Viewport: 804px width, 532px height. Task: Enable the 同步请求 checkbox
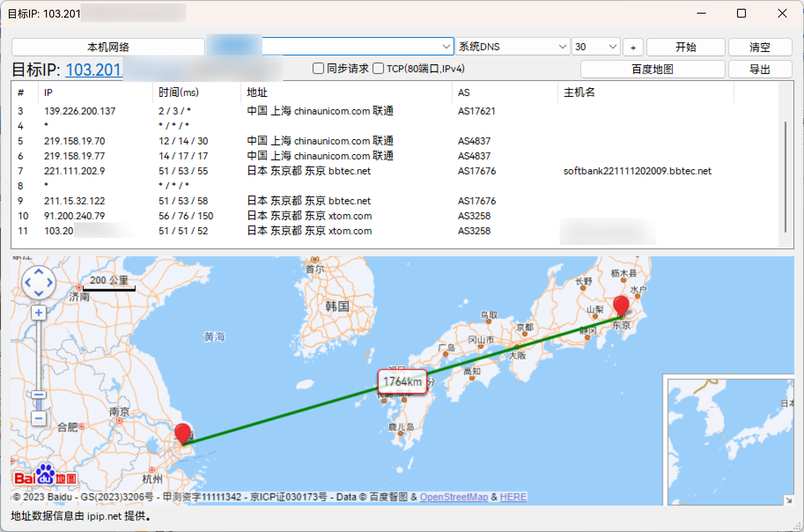[318, 69]
